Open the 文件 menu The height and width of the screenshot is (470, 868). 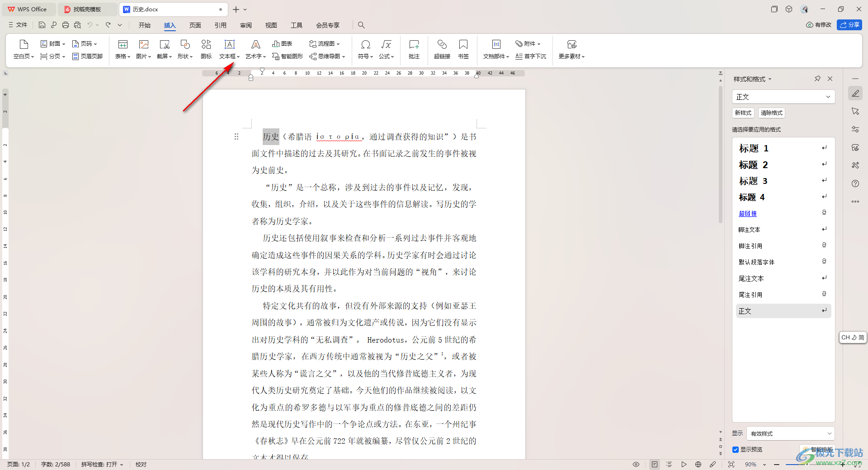point(18,25)
